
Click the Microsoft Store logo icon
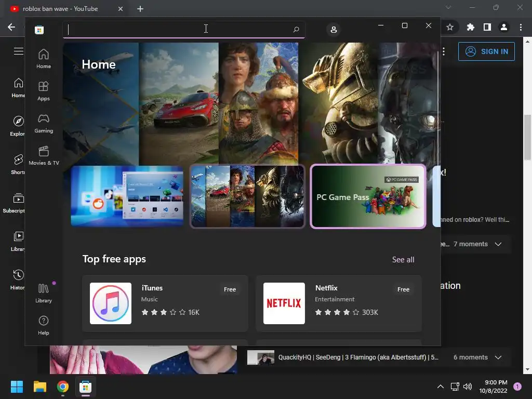(39, 30)
